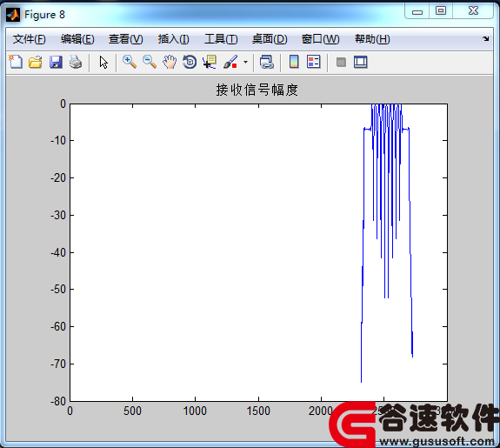Print the figure with the printer icon
Screen dimensions: 500x448
[76, 62]
